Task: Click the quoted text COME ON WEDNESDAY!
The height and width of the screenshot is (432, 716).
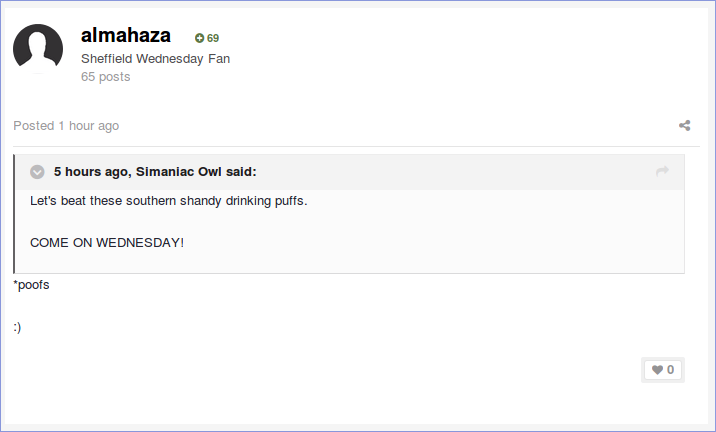Action: click(107, 242)
